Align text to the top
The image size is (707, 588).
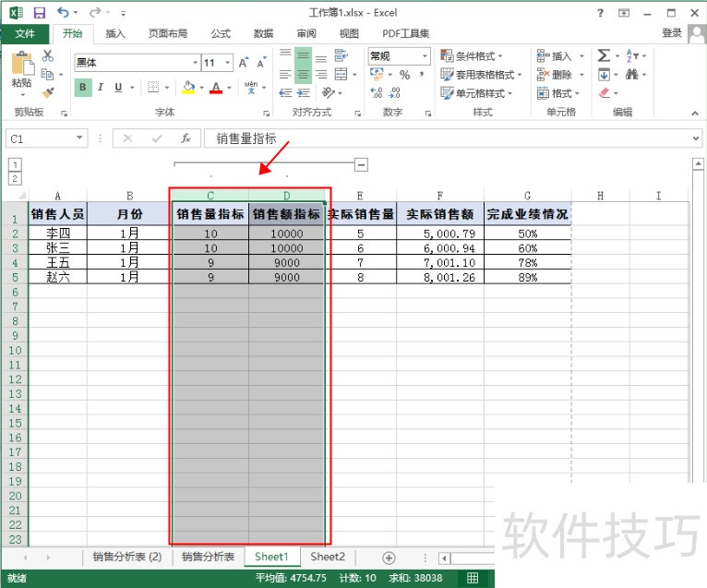pyautogui.click(x=285, y=55)
